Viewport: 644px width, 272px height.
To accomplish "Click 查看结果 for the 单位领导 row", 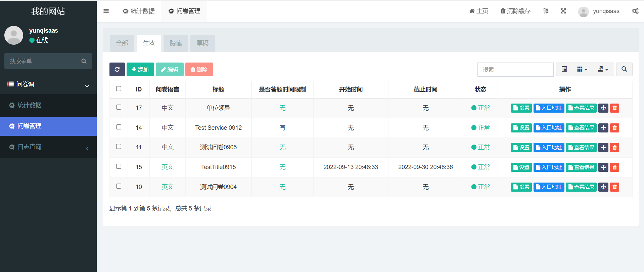I will [581, 108].
